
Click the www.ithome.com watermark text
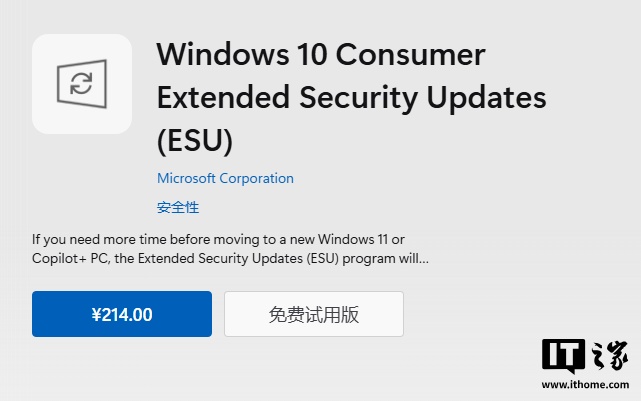pos(585,386)
